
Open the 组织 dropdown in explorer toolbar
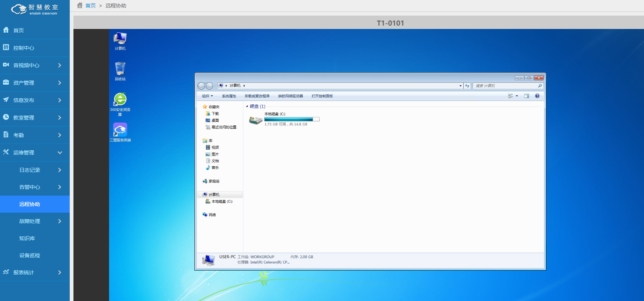207,96
